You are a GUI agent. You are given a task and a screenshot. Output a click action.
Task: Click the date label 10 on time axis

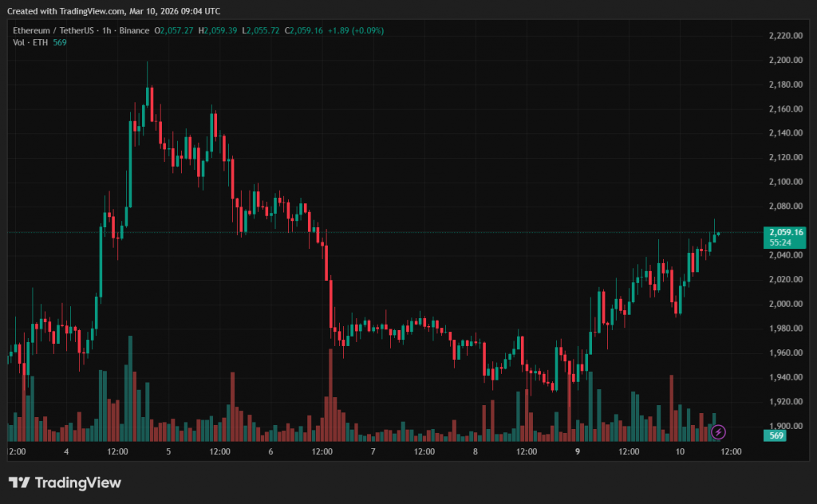coord(680,451)
